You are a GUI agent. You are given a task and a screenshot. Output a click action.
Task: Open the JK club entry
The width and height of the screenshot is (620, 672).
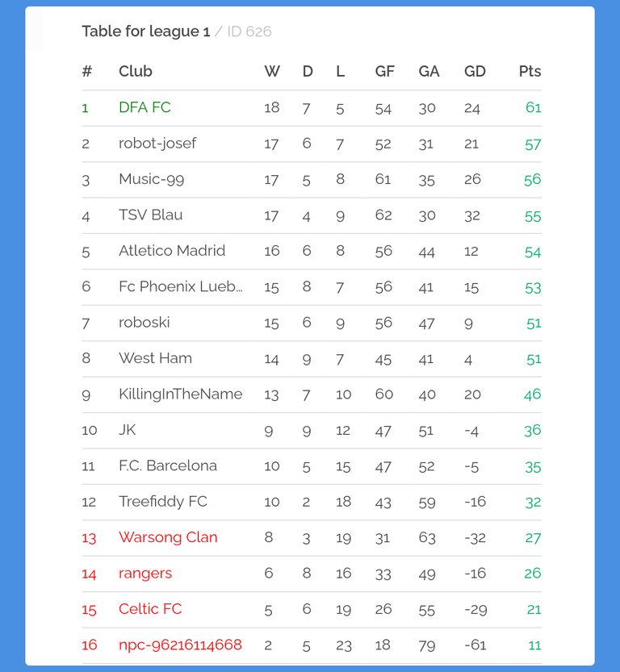pos(128,430)
